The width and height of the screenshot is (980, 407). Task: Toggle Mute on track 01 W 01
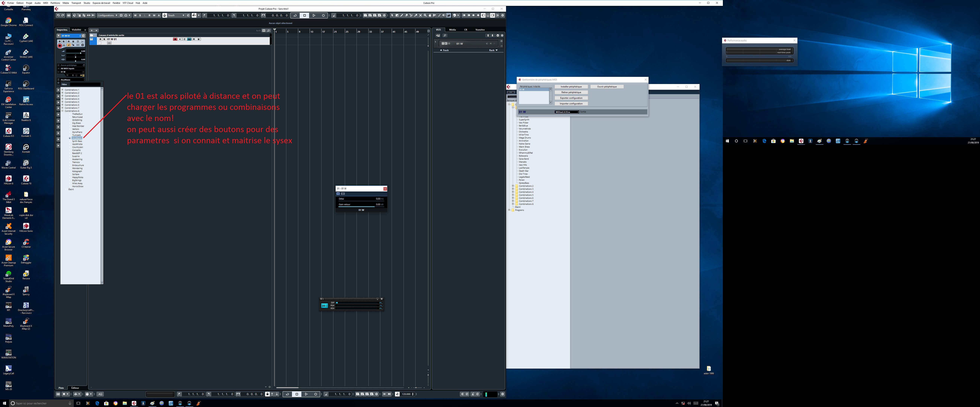click(101, 39)
